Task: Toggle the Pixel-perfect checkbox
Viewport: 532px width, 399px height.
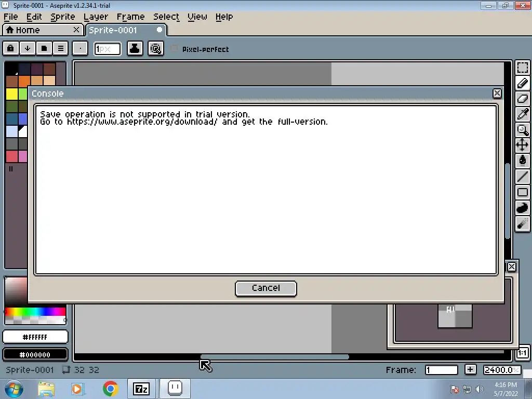Action: (x=174, y=49)
